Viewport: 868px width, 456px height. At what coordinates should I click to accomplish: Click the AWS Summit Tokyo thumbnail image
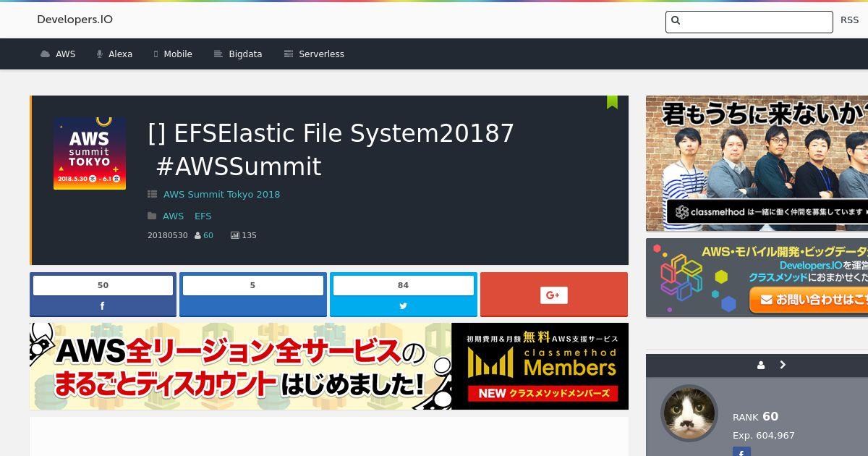click(90, 153)
